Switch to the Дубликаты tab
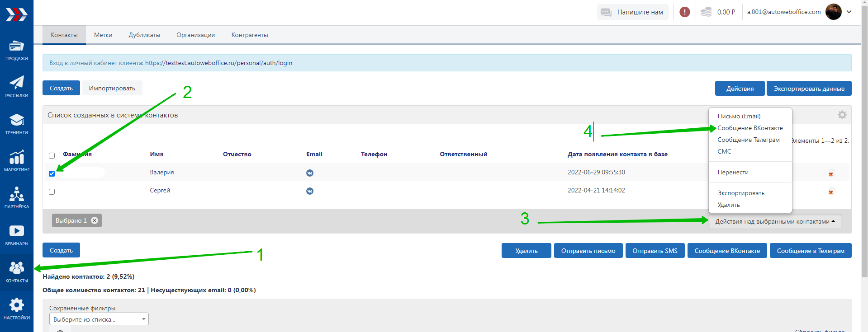 144,35
